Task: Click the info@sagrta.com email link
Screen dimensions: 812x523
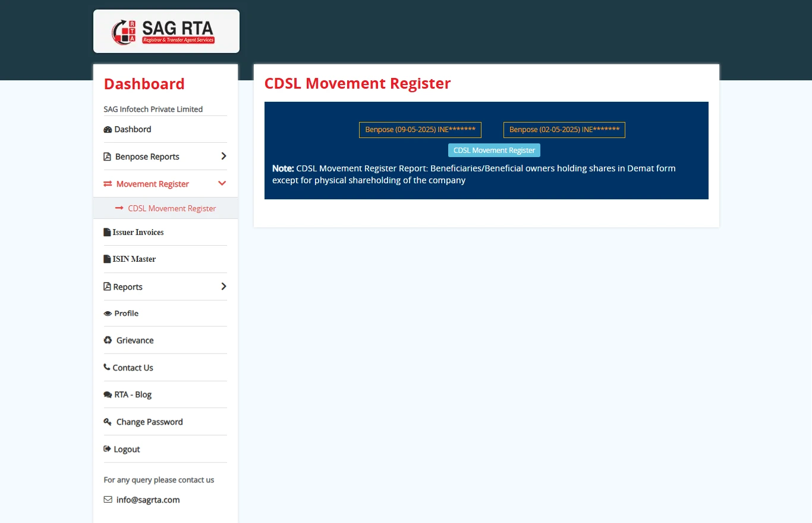Action: [148, 500]
